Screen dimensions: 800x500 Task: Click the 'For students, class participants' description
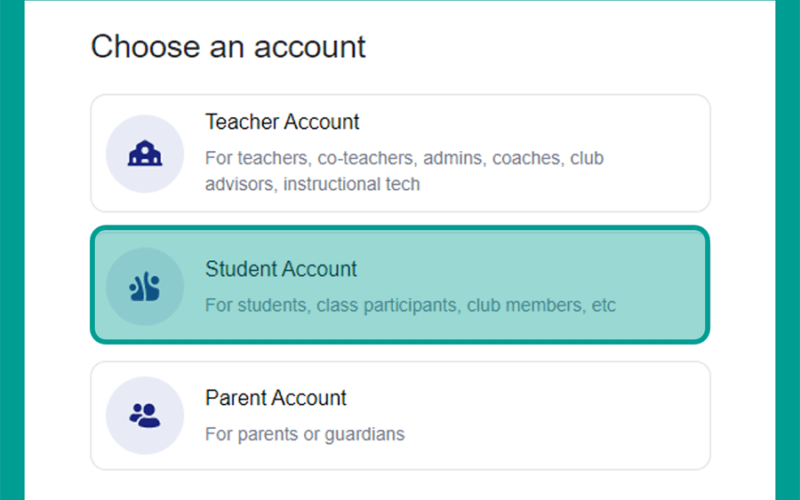pos(410,305)
